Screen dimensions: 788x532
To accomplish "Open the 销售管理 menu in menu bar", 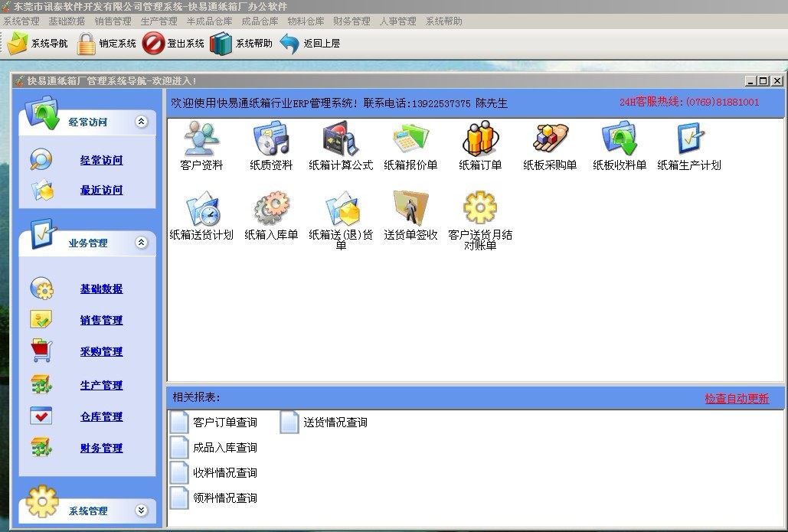I will pos(113,21).
